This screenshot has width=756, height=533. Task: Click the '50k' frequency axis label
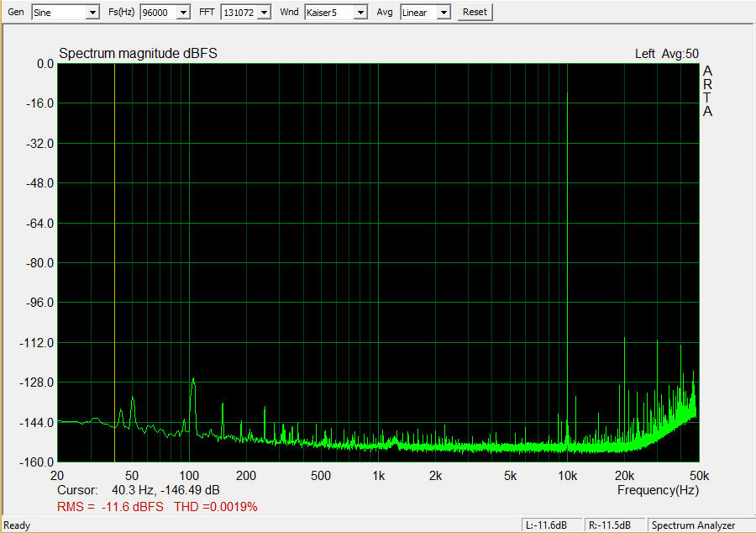699,476
